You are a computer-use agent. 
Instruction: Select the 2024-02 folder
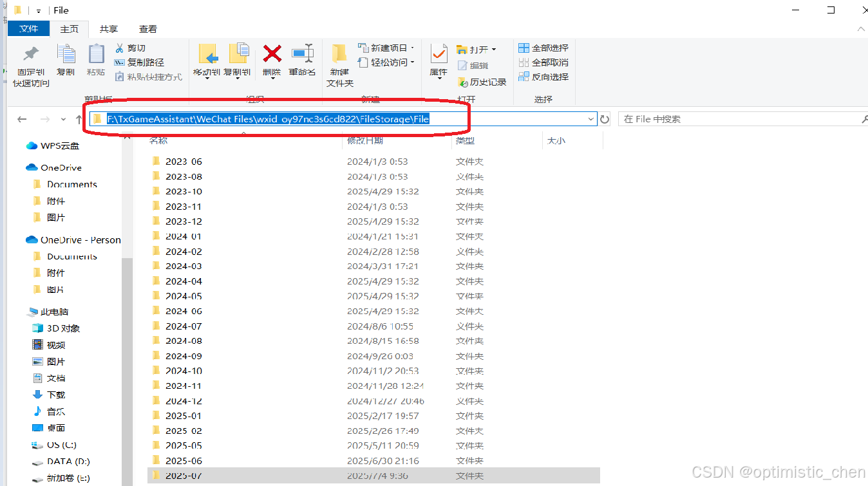[x=373, y=252]
